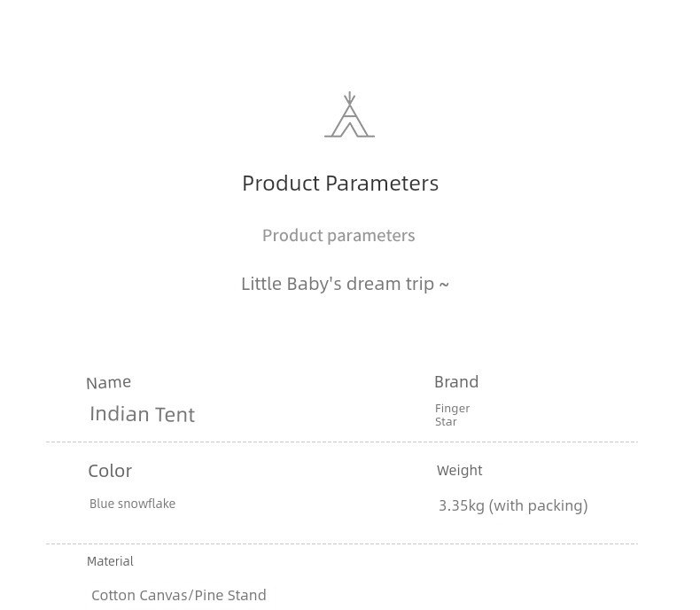The width and height of the screenshot is (700, 610).
Task: Click the Blue snowflake color value
Action: coord(133,504)
